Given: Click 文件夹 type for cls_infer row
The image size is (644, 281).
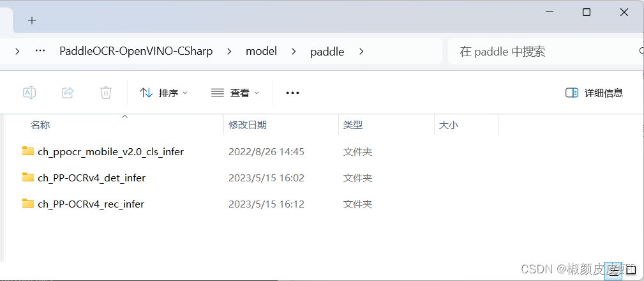Looking at the screenshot, I should [357, 151].
